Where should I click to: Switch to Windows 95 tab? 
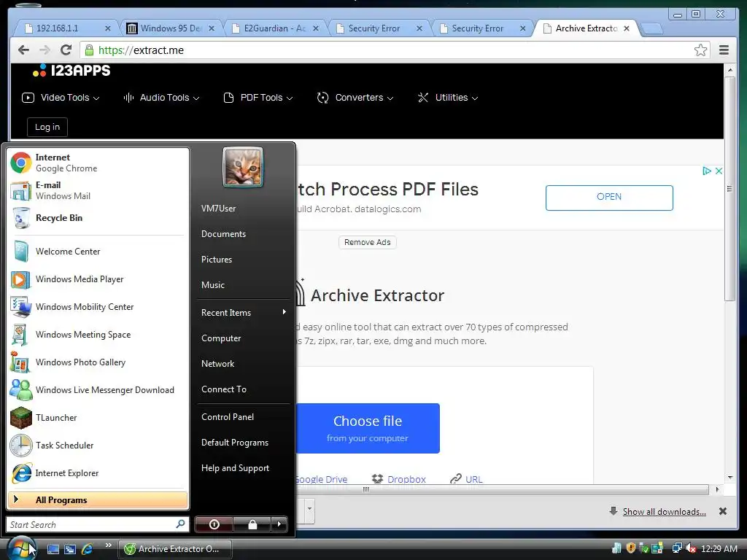pos(169,28)
